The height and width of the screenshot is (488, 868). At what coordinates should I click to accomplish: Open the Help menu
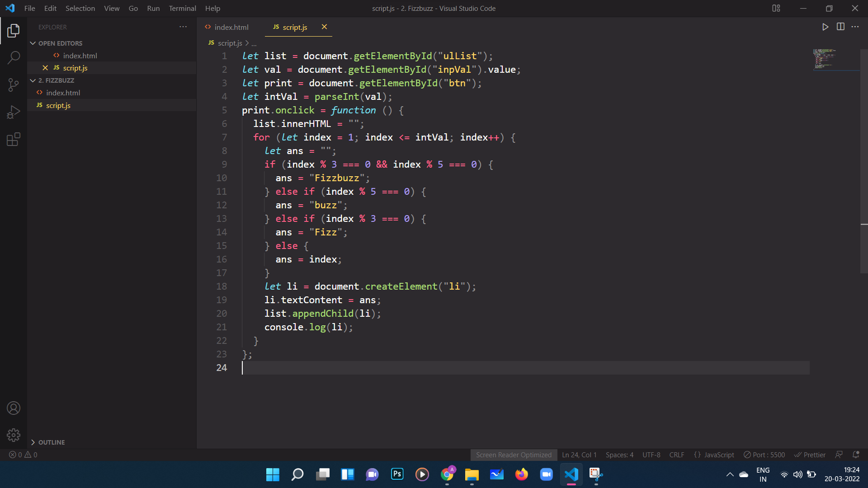pyautogui.click(x=212, y=8)
